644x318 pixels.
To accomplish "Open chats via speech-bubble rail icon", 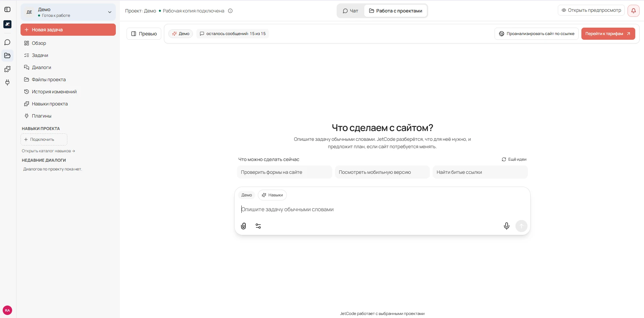I will pos(7,42).
